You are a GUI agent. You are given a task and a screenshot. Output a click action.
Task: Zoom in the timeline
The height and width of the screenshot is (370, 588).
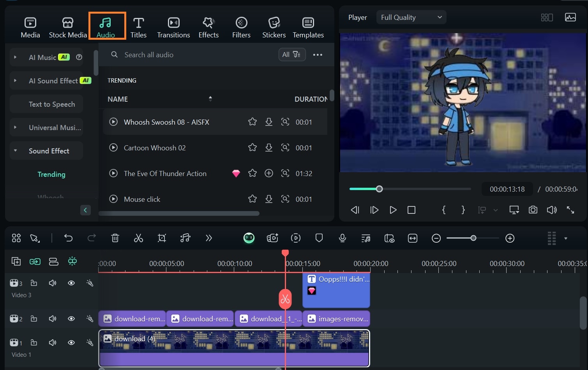510,238
